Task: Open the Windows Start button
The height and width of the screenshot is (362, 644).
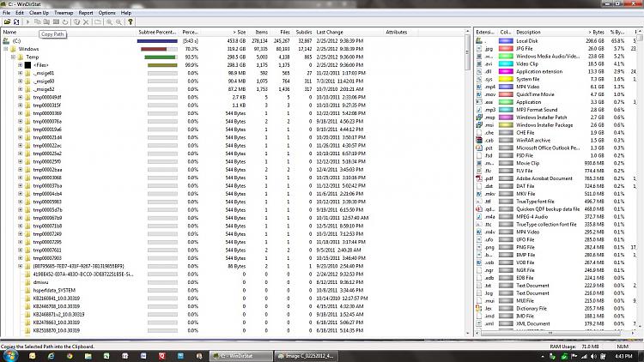Action: click(x=9, y=356)
